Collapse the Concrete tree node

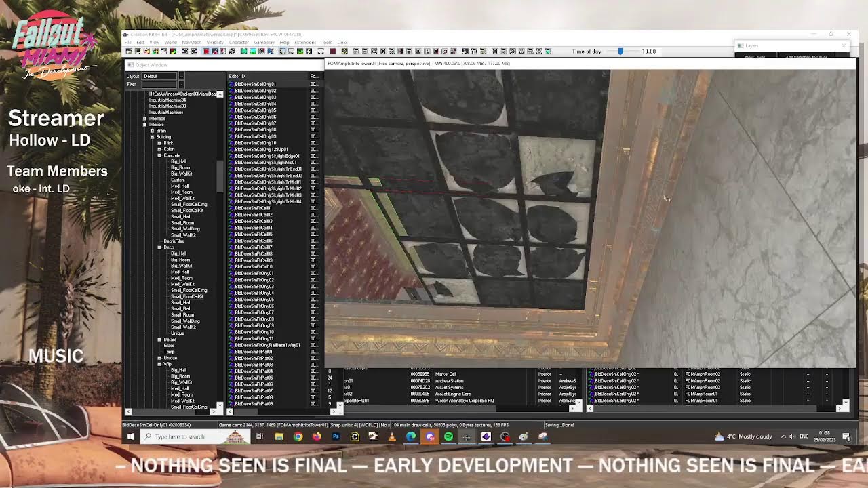point(159,155)
